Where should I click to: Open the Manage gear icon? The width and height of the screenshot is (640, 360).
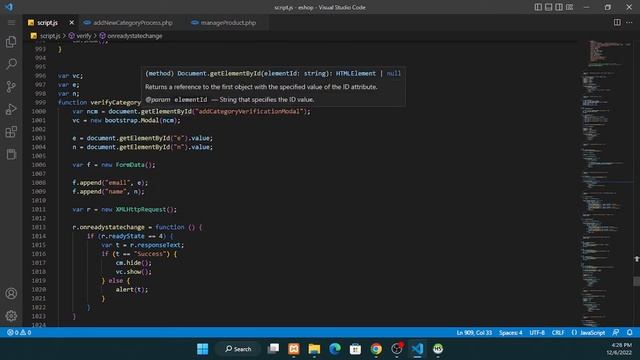(11, 316)
